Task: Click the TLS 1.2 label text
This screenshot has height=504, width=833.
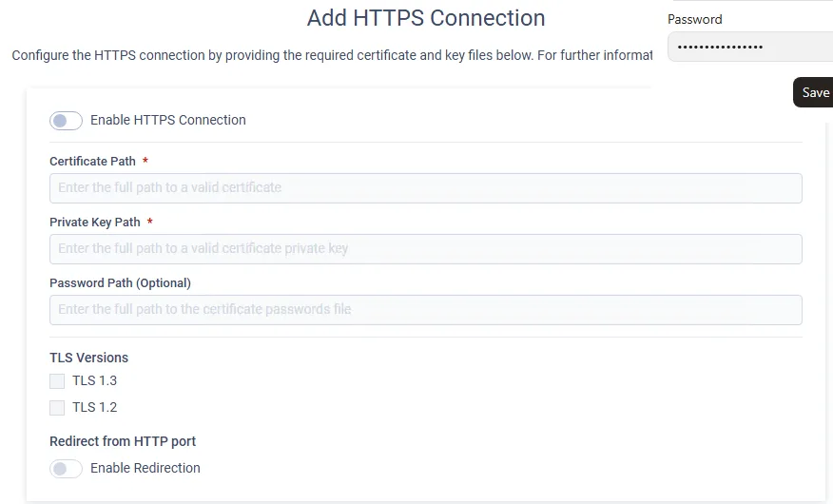Action: point(94,407)
